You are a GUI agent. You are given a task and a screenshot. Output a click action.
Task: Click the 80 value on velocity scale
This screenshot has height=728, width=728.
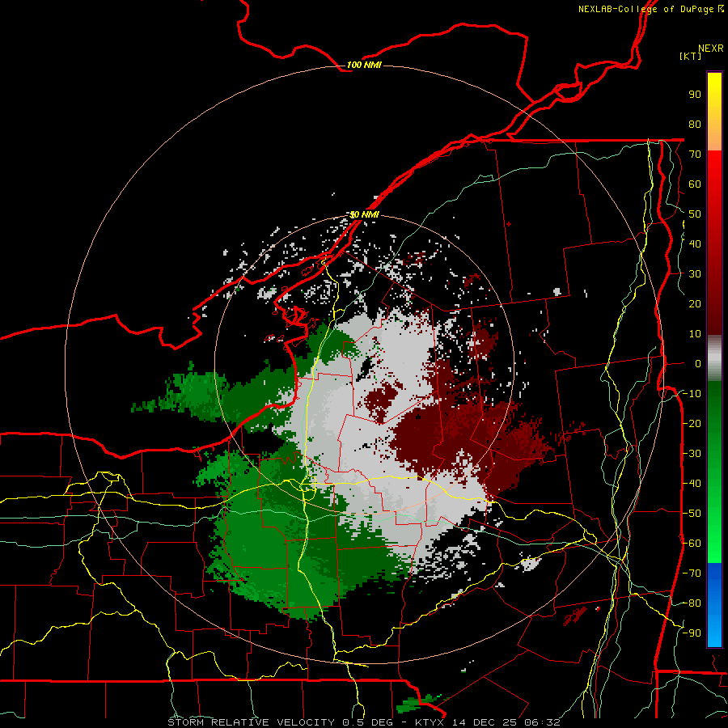[x=695, y=124]
